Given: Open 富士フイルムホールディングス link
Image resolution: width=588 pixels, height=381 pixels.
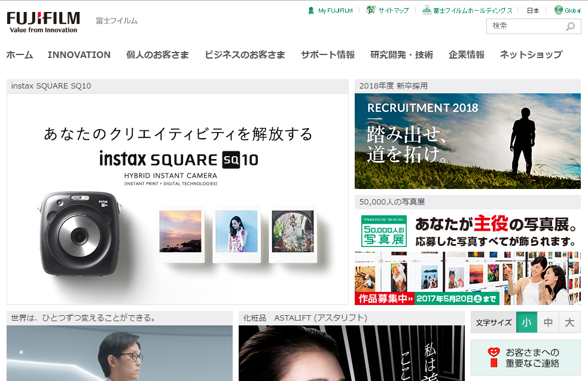Looking at the screenshot, I should (473, 11).
